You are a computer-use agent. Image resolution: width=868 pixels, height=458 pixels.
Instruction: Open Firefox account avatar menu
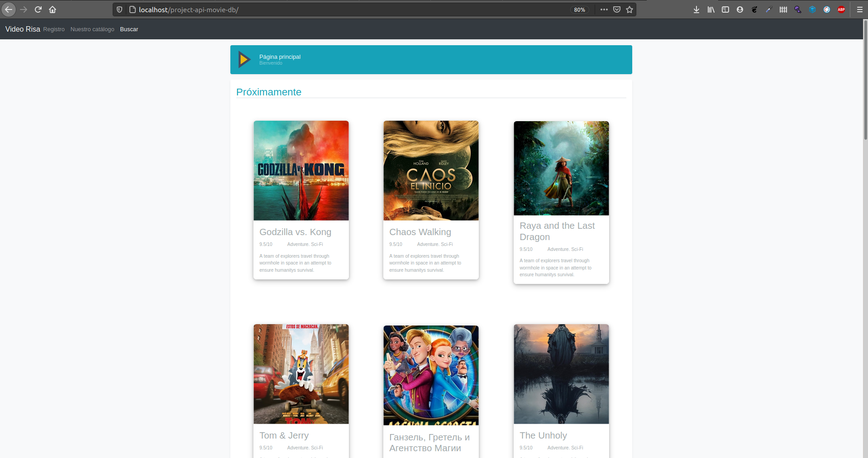(740, 9)
